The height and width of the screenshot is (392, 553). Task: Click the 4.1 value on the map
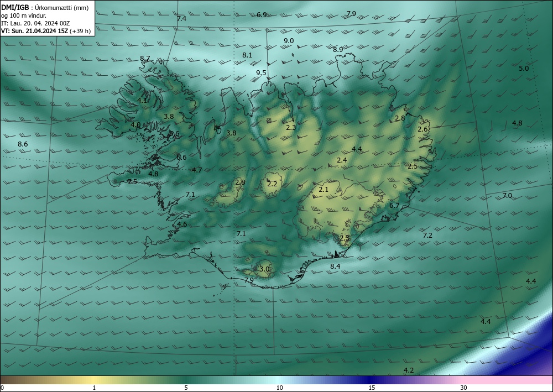[142, 100]
